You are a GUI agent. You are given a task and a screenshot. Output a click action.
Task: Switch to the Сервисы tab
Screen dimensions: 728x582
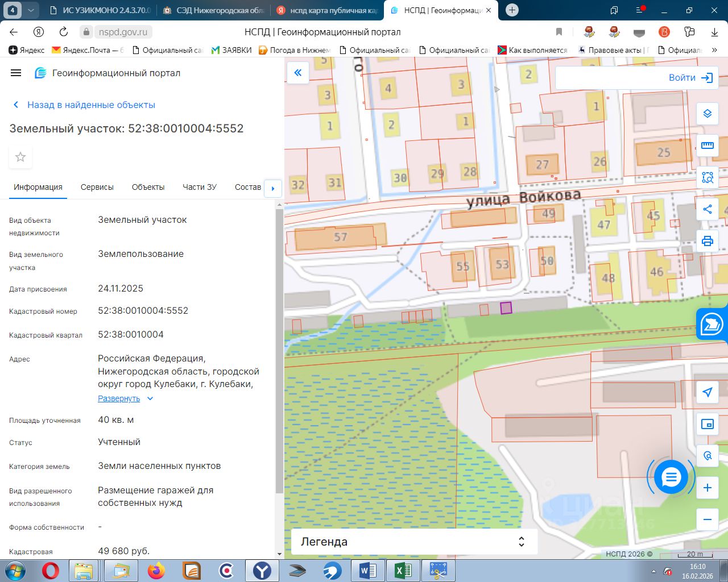(97, 187)
